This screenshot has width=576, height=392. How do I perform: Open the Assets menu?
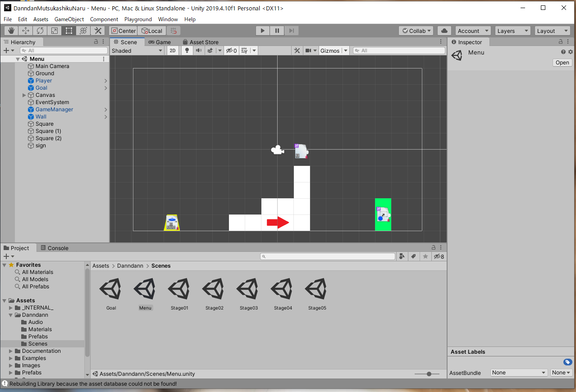tap(41, 19)
